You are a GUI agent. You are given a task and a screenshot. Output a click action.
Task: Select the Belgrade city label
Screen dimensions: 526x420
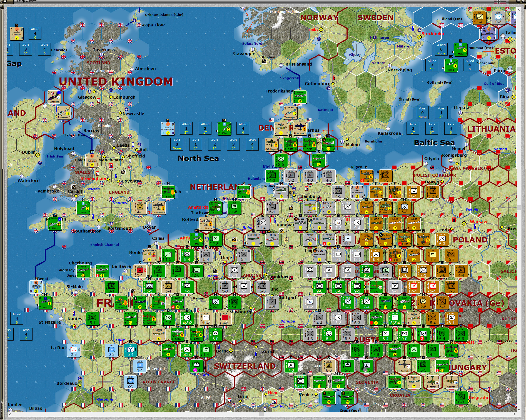[478, 397]
